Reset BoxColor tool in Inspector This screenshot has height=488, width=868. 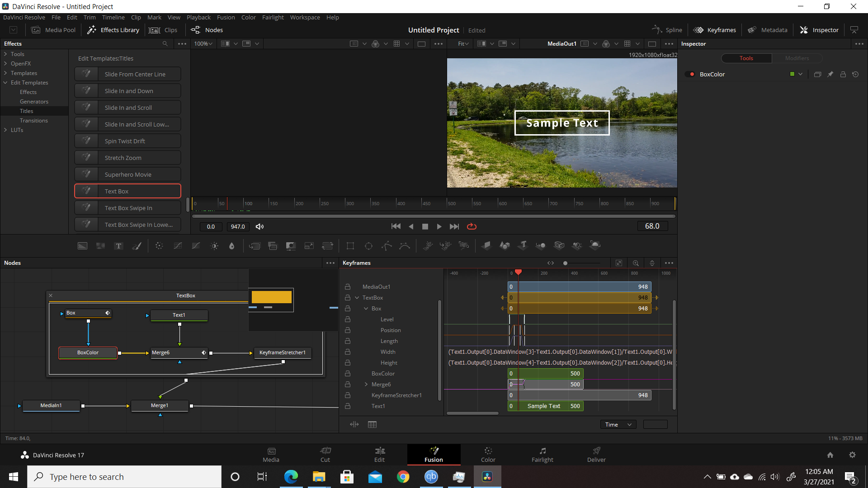tap(855, 74)
